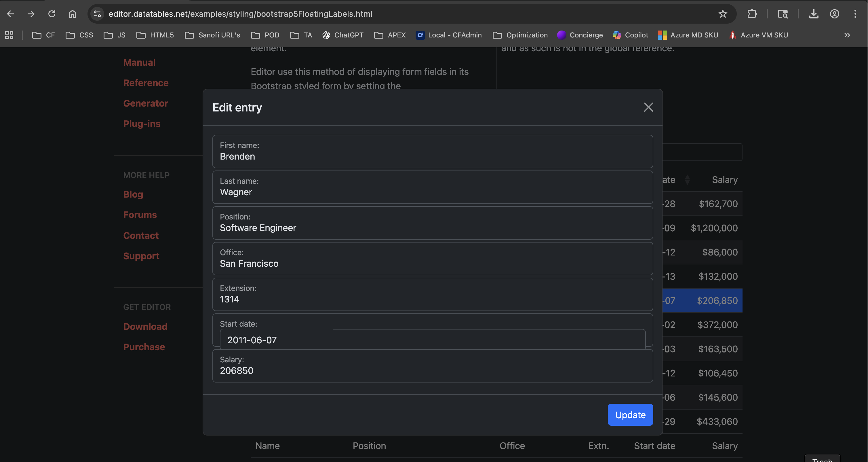Click into the First name field
This screenshot has height=462, width=868.
point(432,156)
